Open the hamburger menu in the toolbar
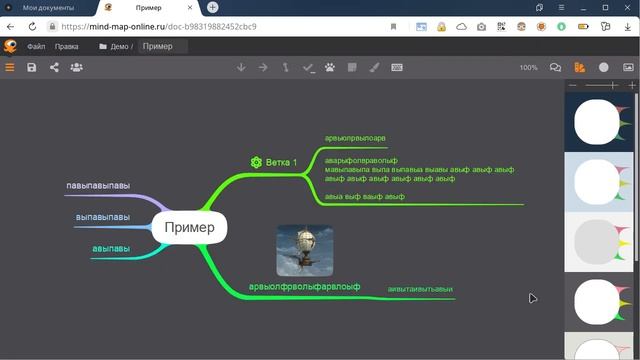Image resolution: width=640 pixels, height=360 pixels. click(x=10, y=67)
